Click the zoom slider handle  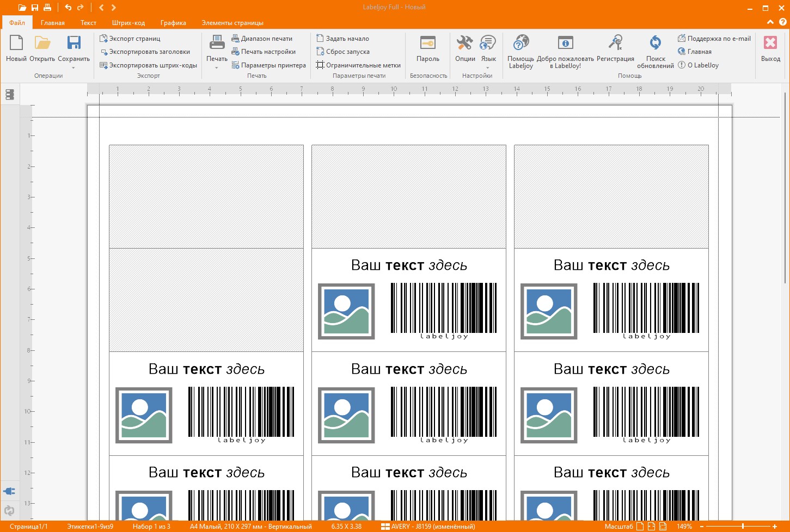[x=743, y=527]
